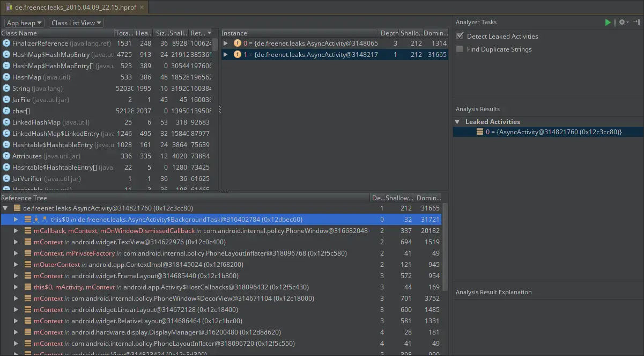This screenshot has height=356, width=644.
Task: Switch to the de.freenet.leaks hprof tab
Action: [x=75, y=7]
